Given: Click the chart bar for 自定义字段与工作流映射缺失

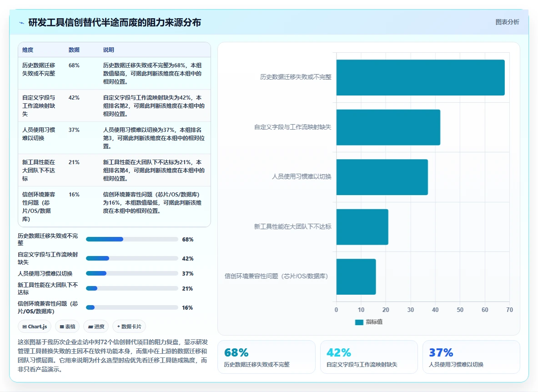Looking at the screenshot, I should pos(388,127).
